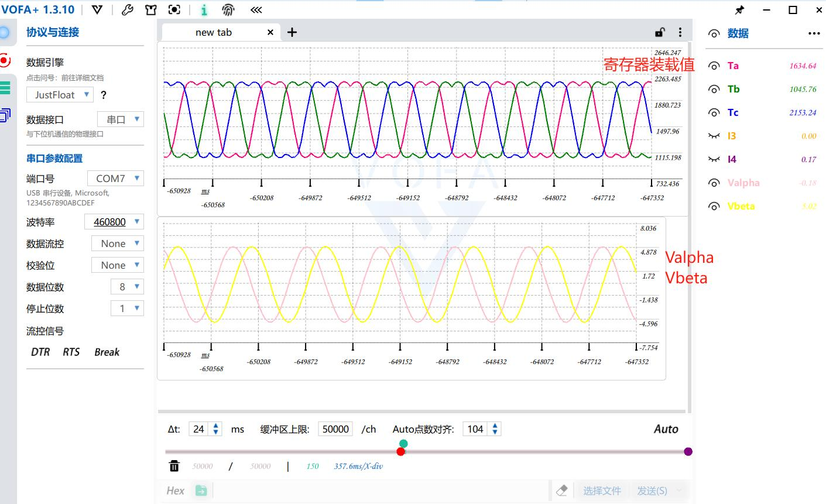The image size is (826, 504).
Task: Toggle Hex send mode
Action: coord(176,491)
